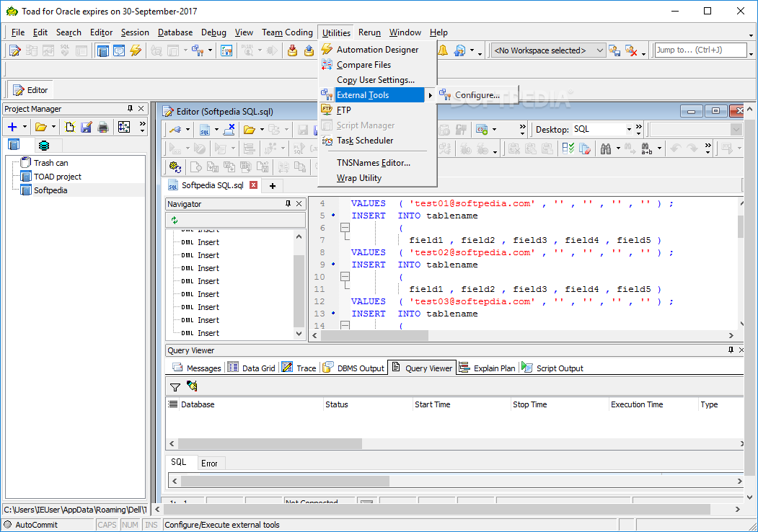Click the tree layout icon in Project Manager
Image resolution: width=758 pixels, height=532 pixels.
(124, 127)
